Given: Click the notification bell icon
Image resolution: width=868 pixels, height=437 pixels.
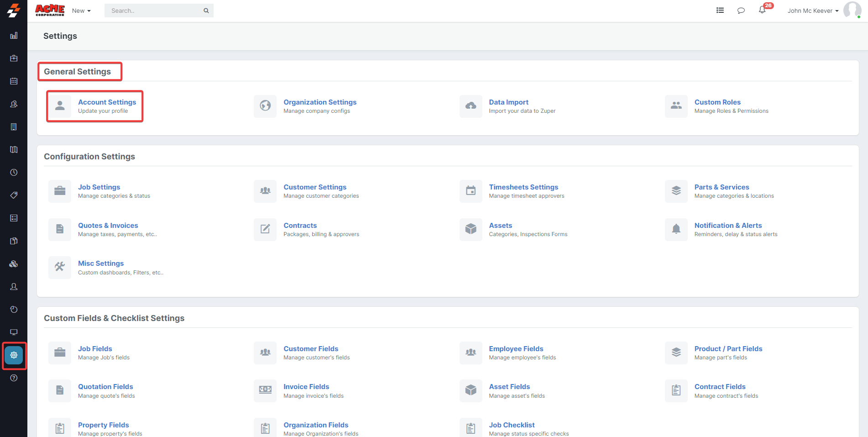Looking at the screenshot, I should [x=762, y=10].
